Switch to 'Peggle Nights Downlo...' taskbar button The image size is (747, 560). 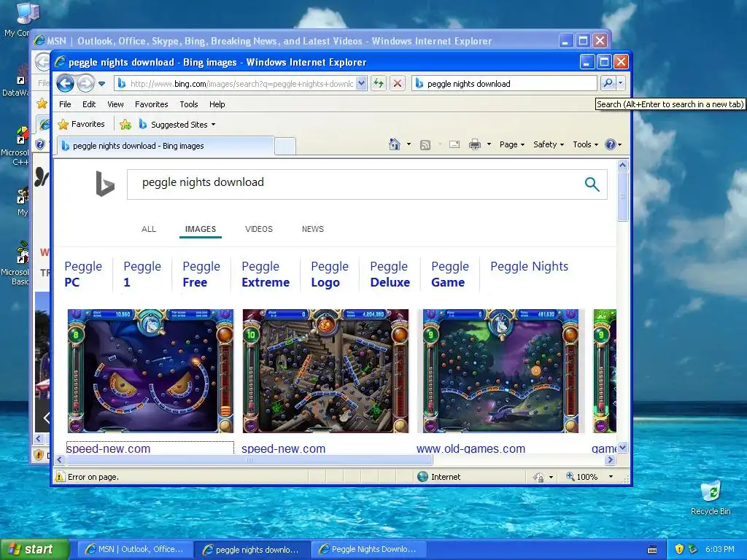tap(368, 549)
